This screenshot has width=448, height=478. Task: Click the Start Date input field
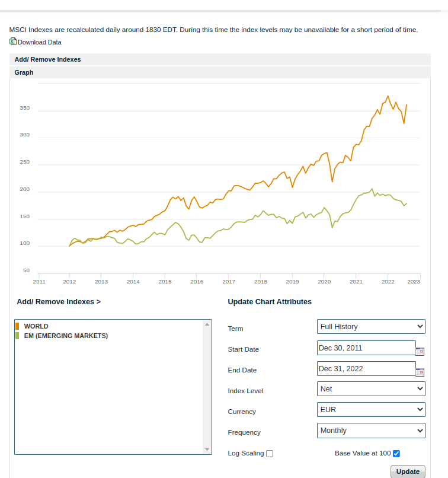pos(366,348)
